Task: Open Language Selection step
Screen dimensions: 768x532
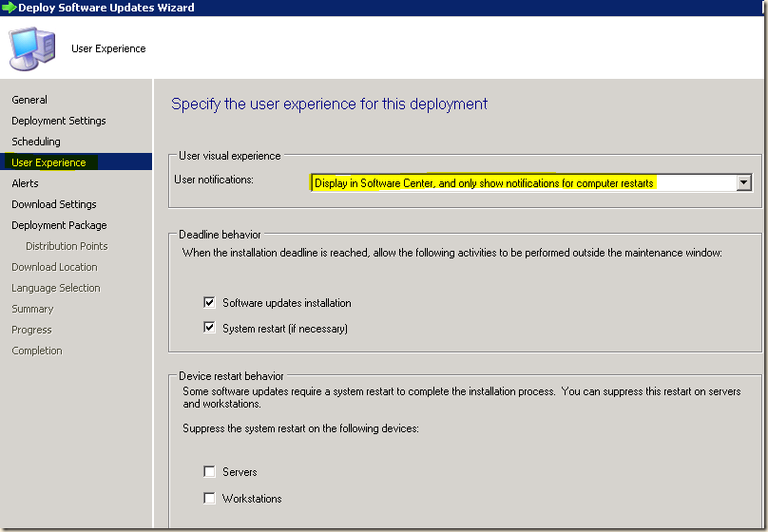Action: pyautogui.click(x=56, y=288)
